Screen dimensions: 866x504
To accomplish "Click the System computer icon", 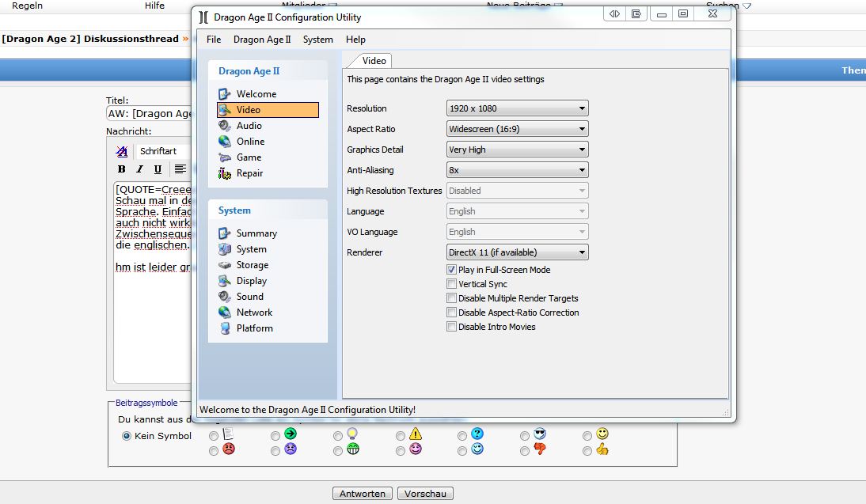I will pyautogui.click(x=224, y=249).
